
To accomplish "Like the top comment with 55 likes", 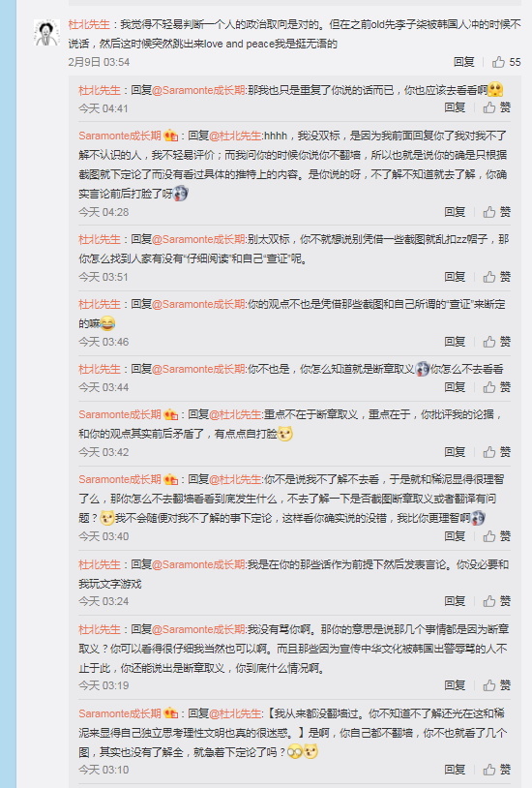I will [x=506, y=62].
